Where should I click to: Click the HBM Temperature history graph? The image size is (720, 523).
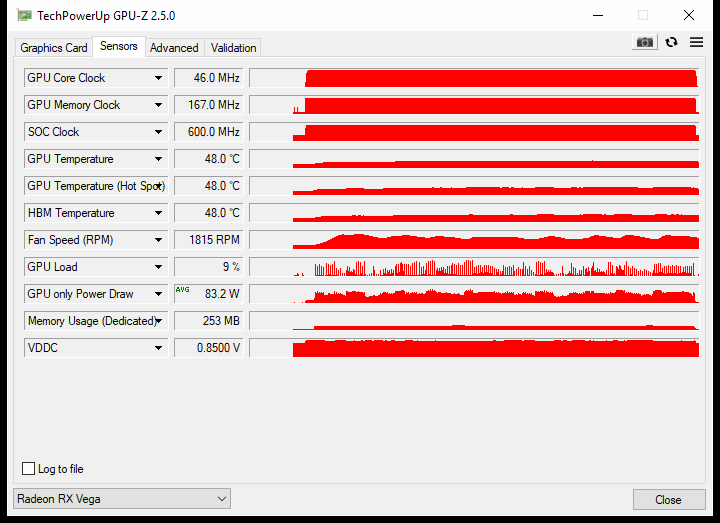[474, 213]
